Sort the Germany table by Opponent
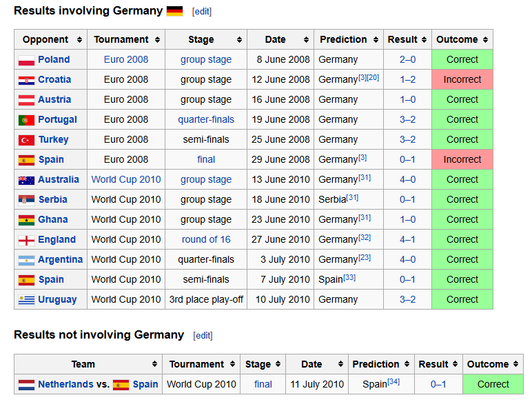Image resolution: width=532 pixels, height=402 pixels. pyautogui.click(x=79, y=40)
